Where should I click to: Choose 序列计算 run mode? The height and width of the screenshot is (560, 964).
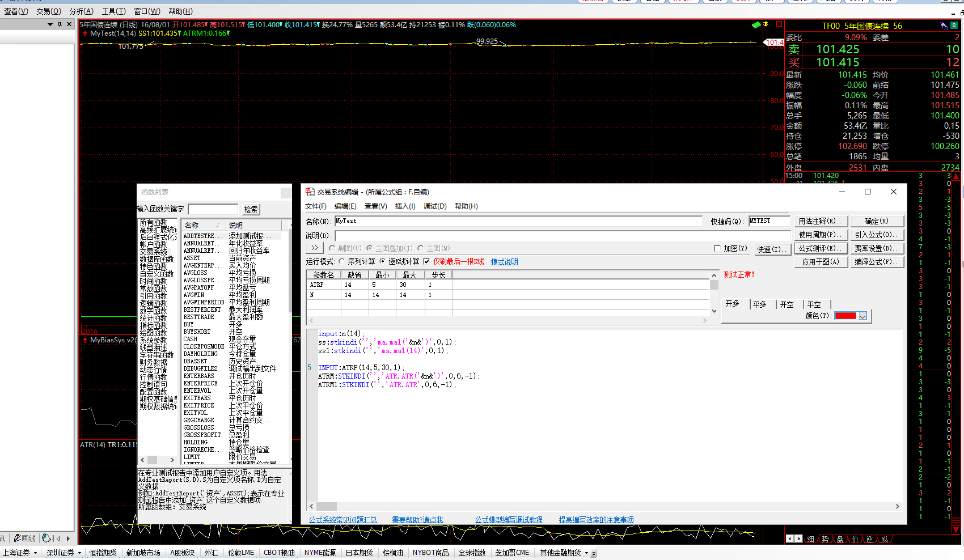click(x=342, y=261)
